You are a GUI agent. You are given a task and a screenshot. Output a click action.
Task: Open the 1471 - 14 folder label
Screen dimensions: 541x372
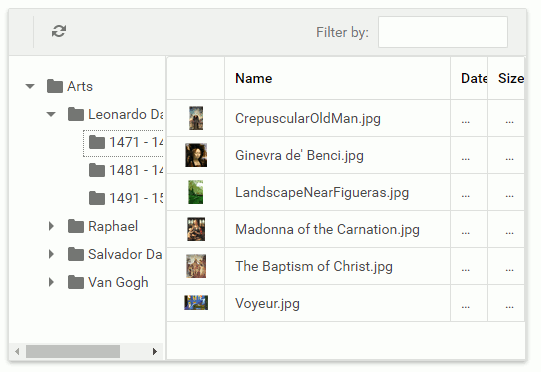pos(136,142)
